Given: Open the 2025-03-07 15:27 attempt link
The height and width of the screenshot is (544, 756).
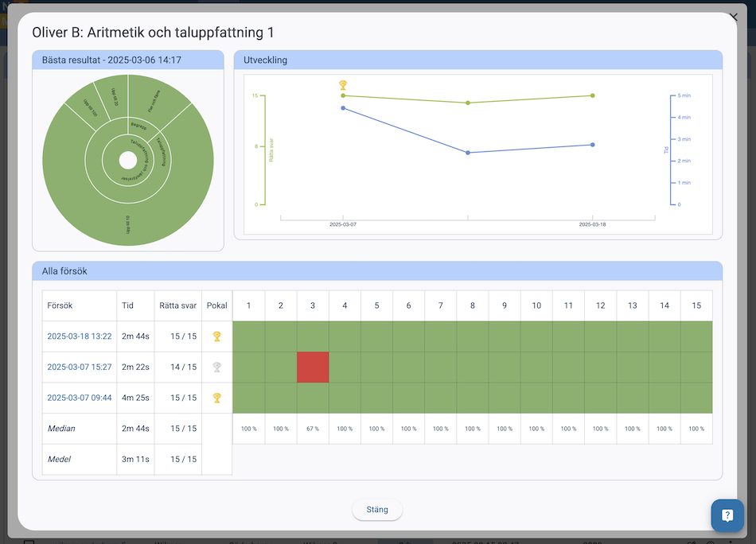Looking at the screenshot, I should pos(79,367).
